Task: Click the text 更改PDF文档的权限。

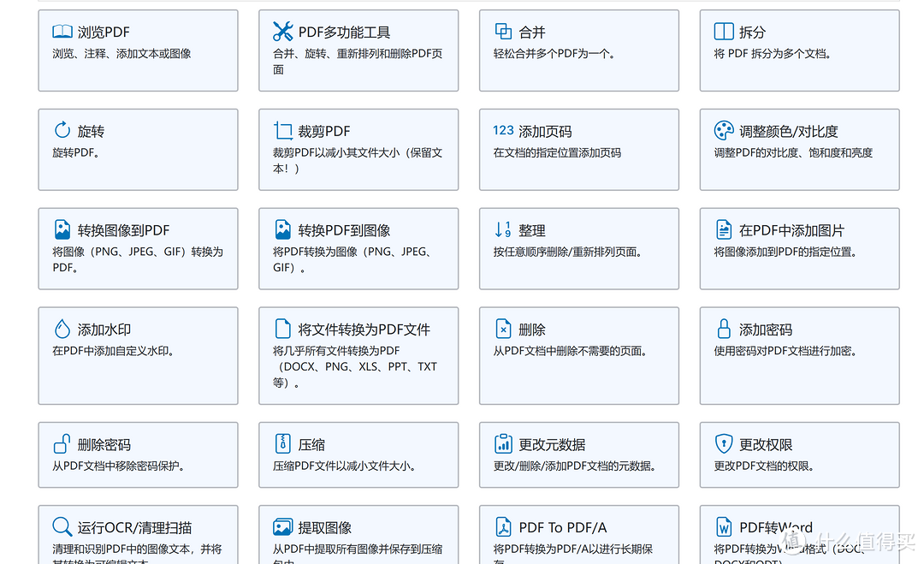Action: click(764, 466)
